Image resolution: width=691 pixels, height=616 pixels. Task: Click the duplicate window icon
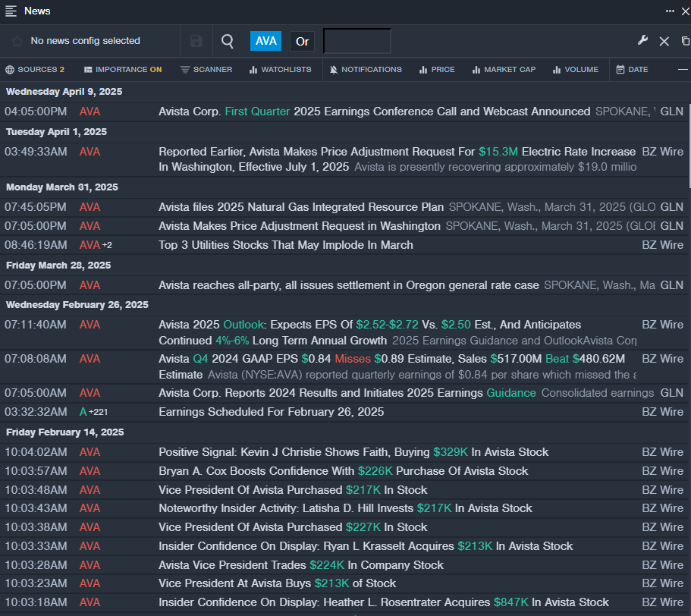pyautogui.click(x=685, y=41)
